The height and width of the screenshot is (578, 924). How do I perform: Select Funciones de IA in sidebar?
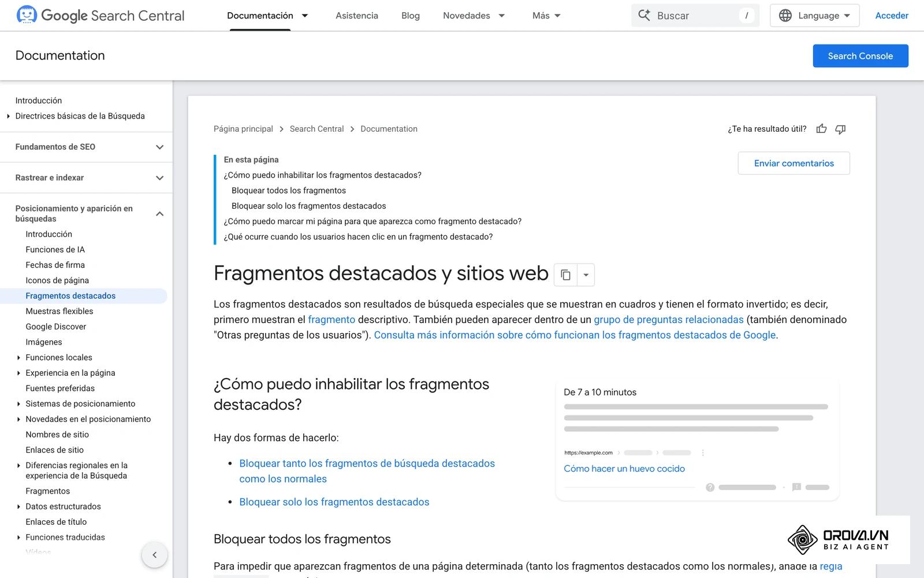click(55, 250)
